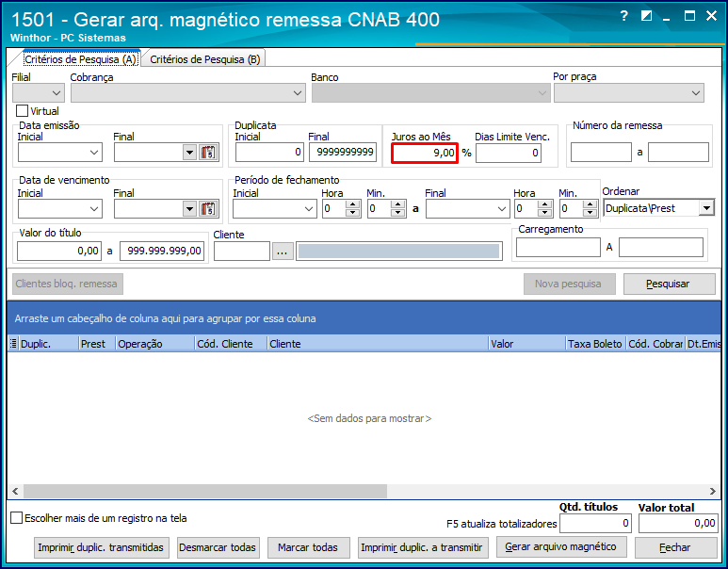Viewport: 728px width, 569px height.
Task: Click Valor do título maximum field
Action: (x=162, y=252)
